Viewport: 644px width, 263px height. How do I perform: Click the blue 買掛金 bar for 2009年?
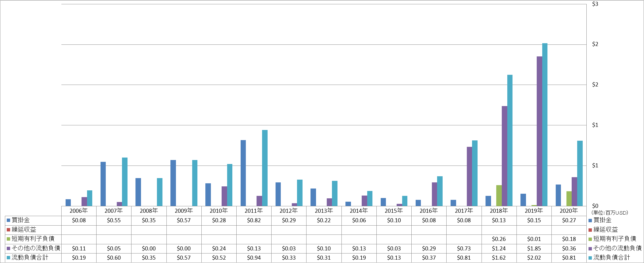[x=173, y=183]
